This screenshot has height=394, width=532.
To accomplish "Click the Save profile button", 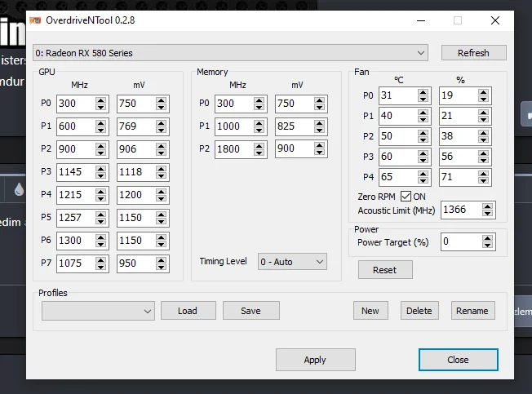I will click(251, 311).
